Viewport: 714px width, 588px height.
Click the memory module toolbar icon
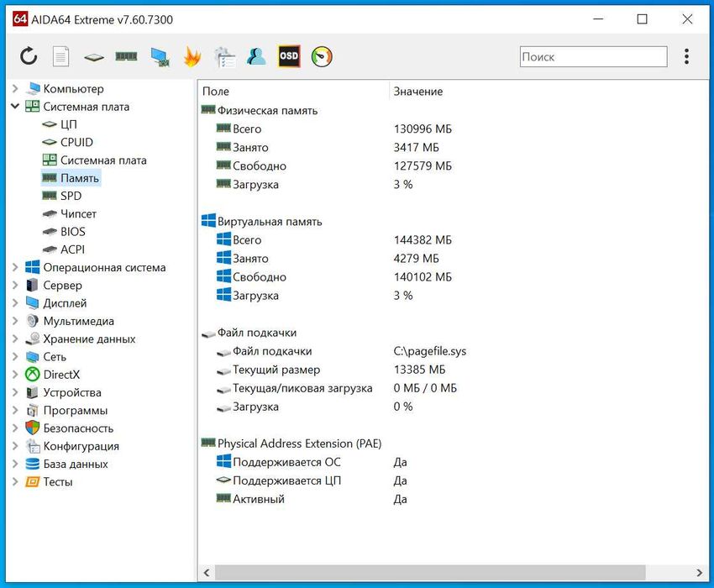(x=126, y=56)
